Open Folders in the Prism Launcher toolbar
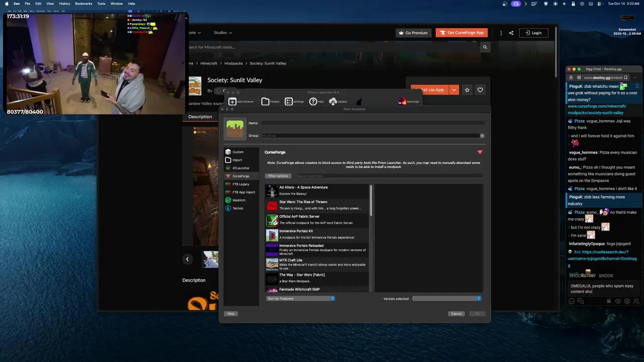This screenshot has height=362, width=644. (x=270, y=102)
